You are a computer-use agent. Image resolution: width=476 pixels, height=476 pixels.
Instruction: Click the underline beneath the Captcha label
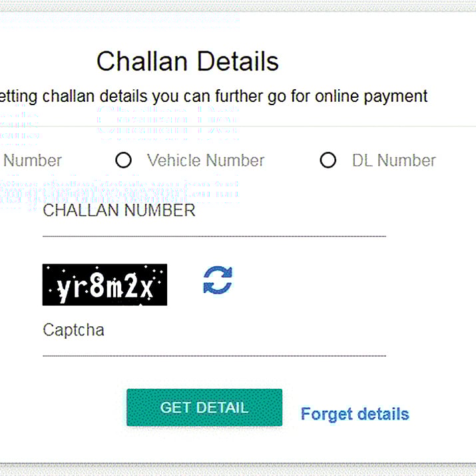(213, 356)
